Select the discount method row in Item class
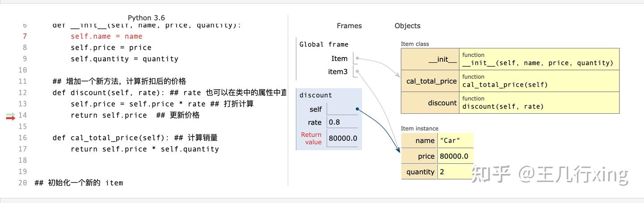 pyautogui.click(x=510, y=103)
